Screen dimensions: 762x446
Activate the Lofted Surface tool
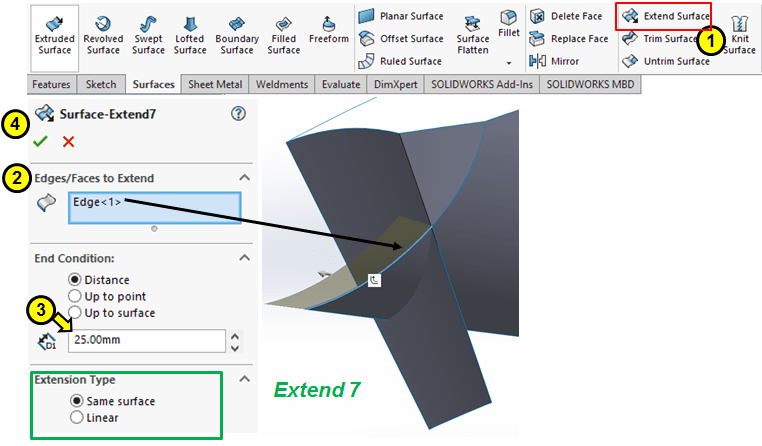pyautogui.click(x=190, y=24)
